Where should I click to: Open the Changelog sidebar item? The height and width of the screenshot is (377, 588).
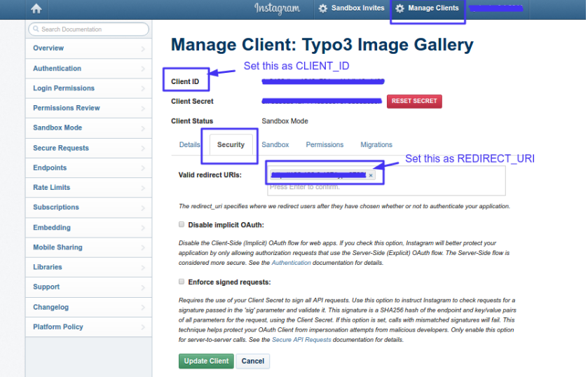(x=88, y=307)
